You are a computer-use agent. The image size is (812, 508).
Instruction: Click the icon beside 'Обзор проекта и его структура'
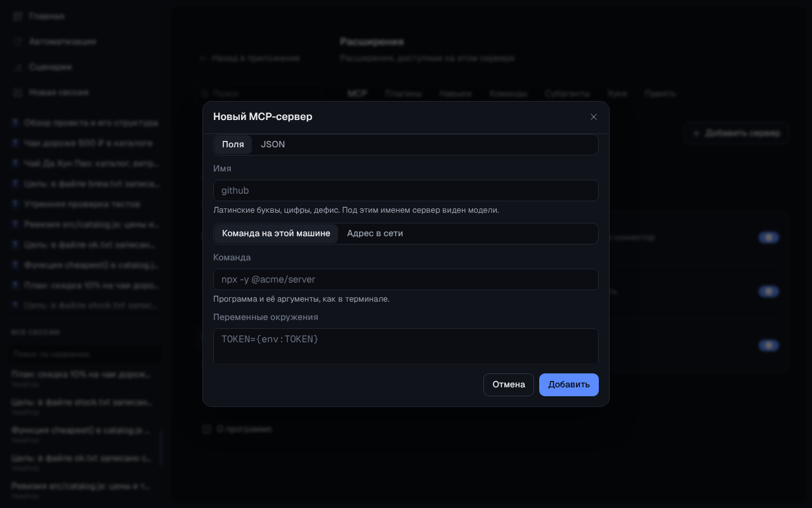pyautogui.click(x=15, y=123)
